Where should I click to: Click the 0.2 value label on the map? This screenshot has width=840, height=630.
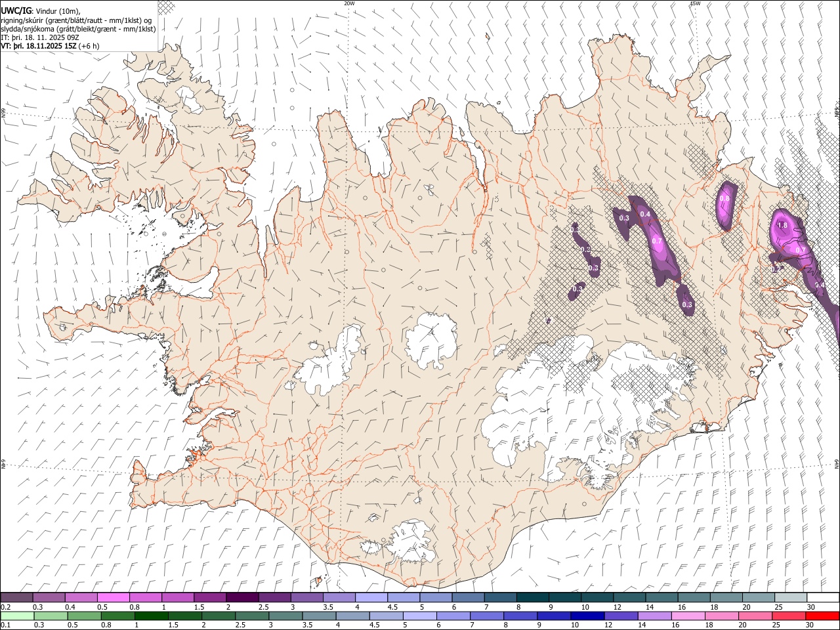click(x=776, y=269)
